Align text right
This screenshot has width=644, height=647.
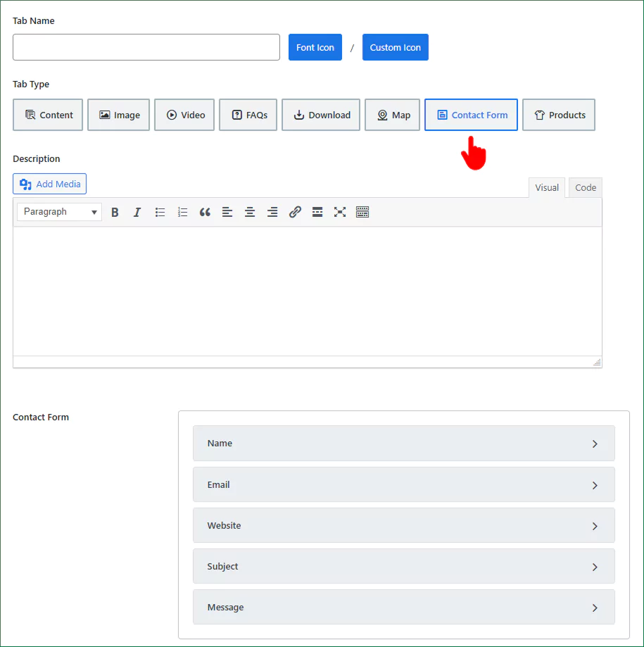point(272,212)
